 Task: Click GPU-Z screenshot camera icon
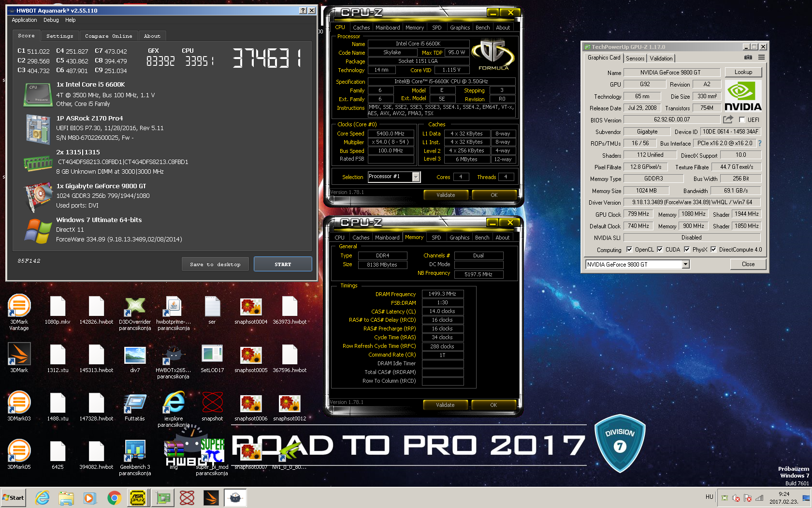tap(748, 58)
